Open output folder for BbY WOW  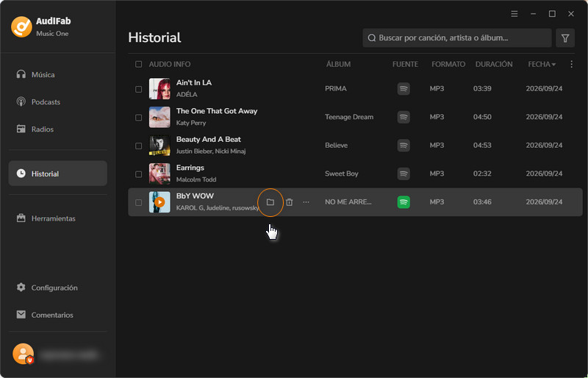point(270,202)
